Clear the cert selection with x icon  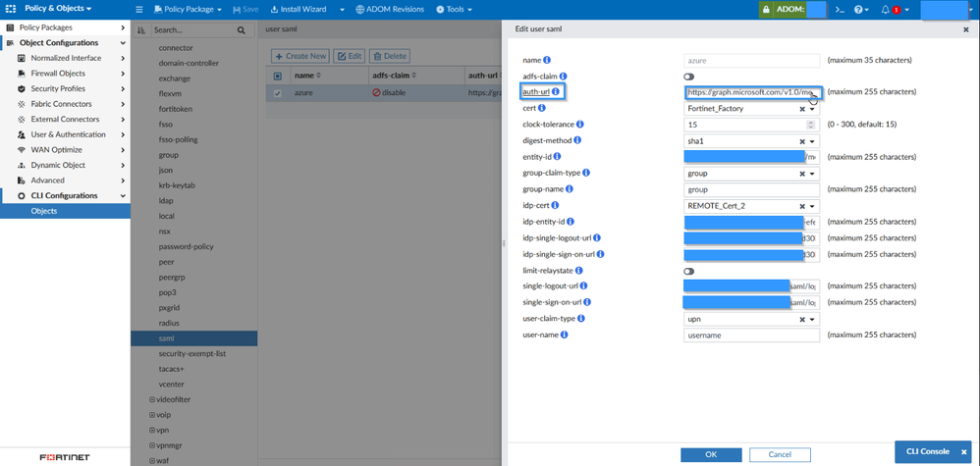point(802,109)
